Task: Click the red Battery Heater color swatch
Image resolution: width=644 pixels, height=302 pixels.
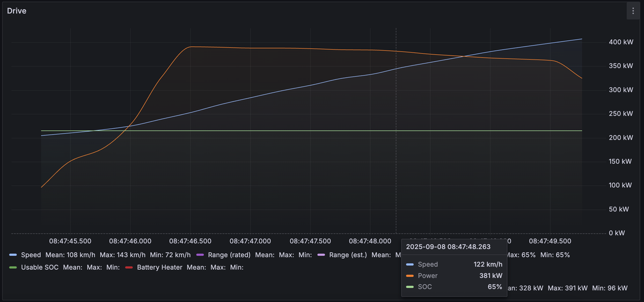Action: coord(129,267)
